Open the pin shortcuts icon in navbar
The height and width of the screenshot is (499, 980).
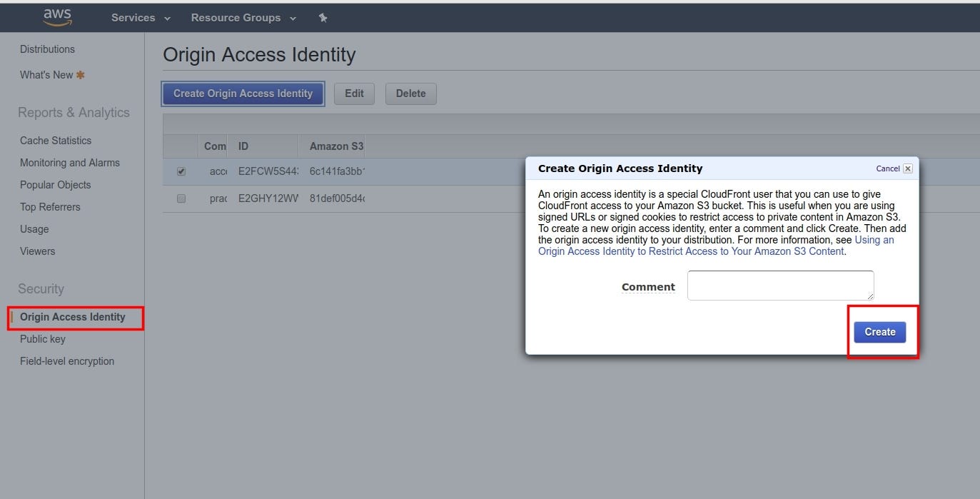tap(323, 18)
